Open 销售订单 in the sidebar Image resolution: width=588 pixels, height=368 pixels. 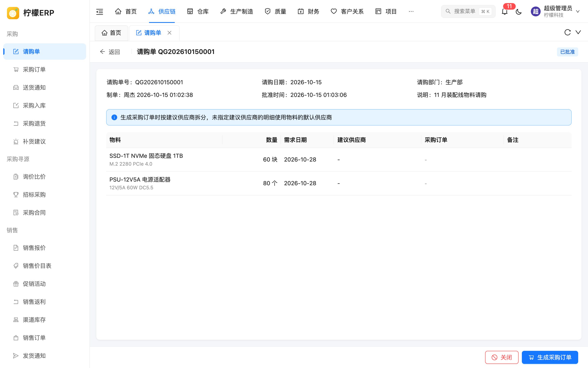45,338
